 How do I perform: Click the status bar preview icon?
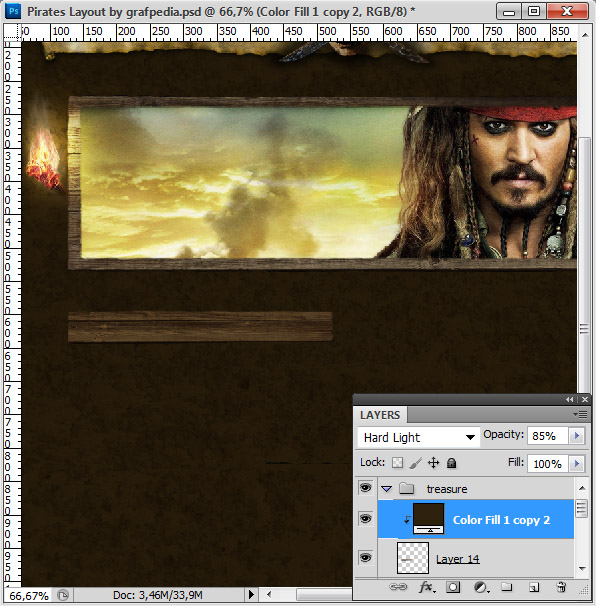(63, 595)
